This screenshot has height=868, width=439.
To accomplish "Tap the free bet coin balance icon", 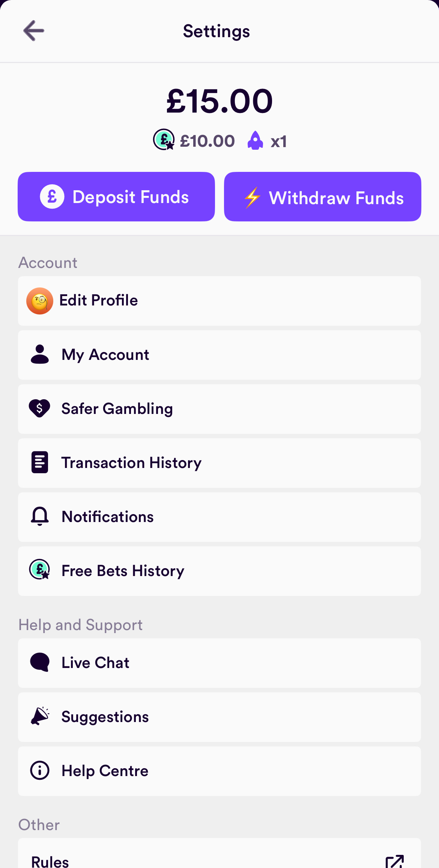I will pos(164,140).
